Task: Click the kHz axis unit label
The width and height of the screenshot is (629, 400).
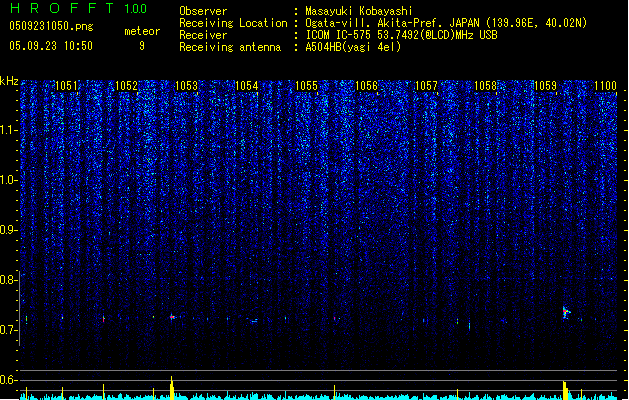Action: point(9,81)
